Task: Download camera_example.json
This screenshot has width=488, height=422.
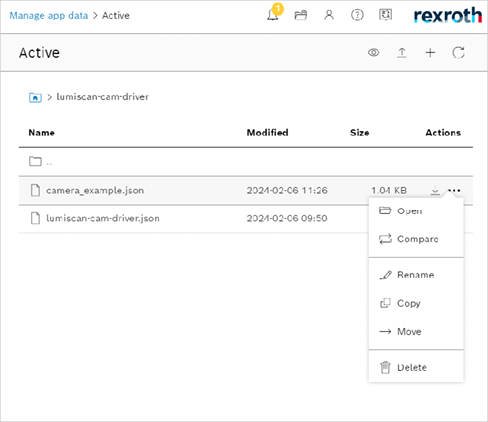Action: (435, 191)
